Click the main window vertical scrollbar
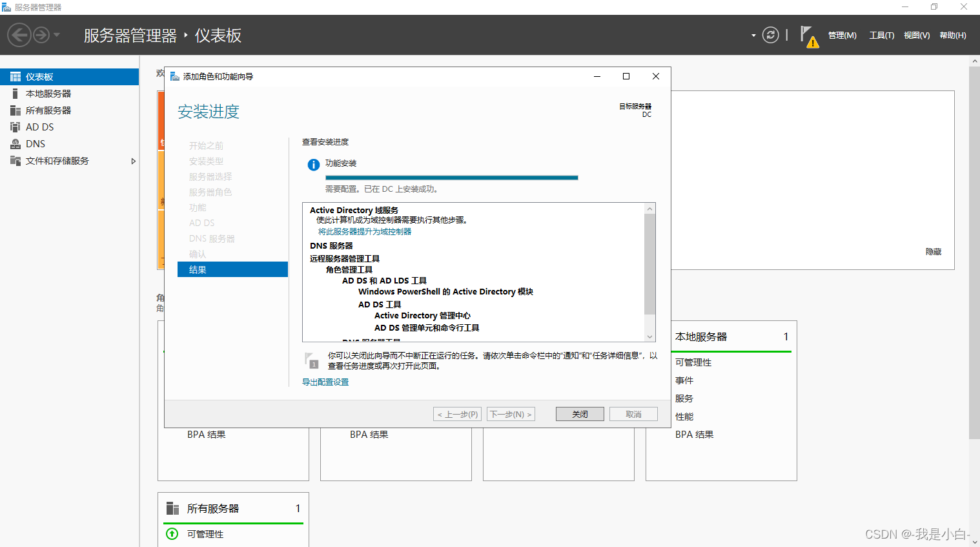 click(974, 252)
